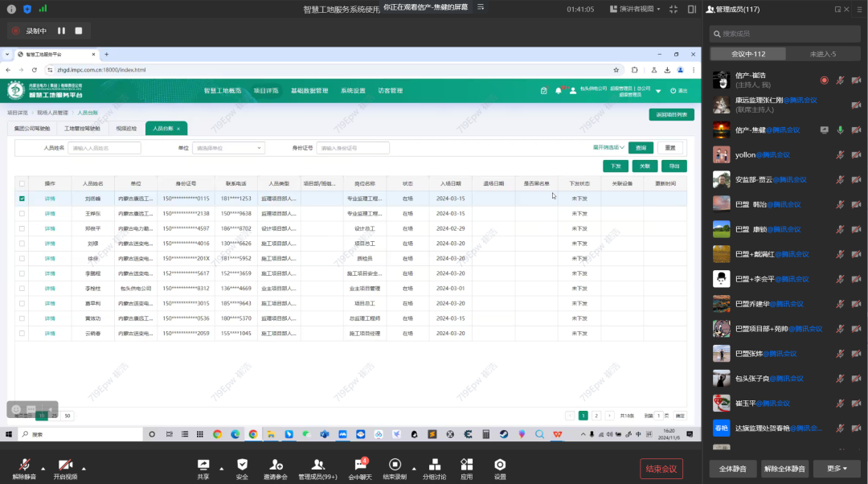Open the 更多 dropdown in members panel
868x484 pixels.
point(837,469)
